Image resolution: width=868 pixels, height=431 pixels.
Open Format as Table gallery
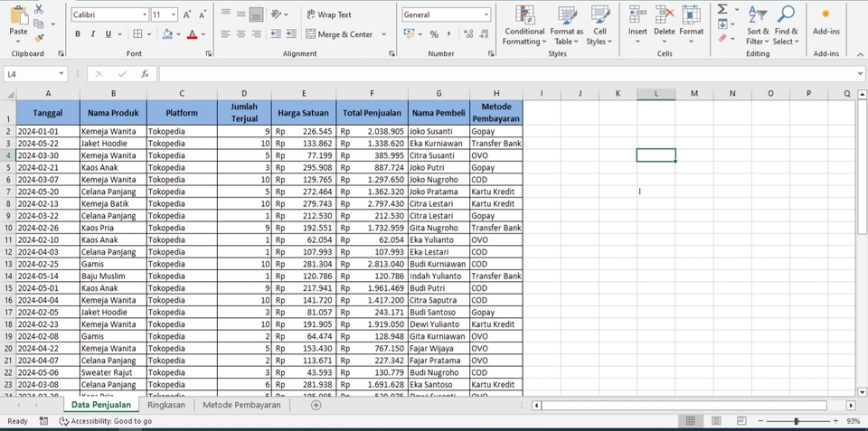(x=566, y=25)
